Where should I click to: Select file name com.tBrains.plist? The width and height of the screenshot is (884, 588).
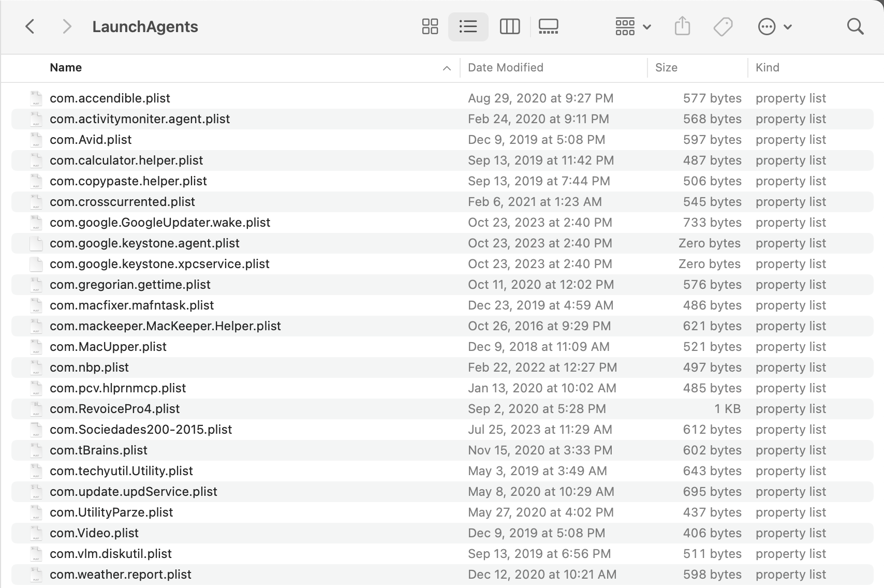[x=99, y=450]
